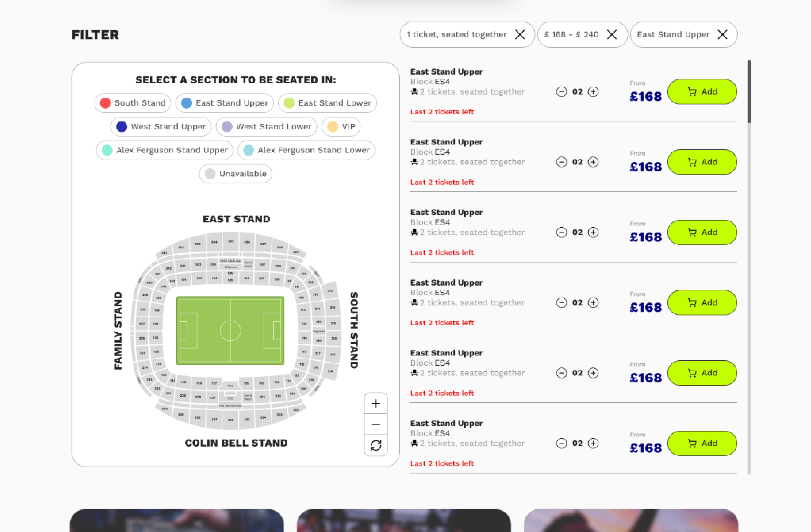Image resolution: width=811 pixels, height=532 pixels.
Task: Decrease ticket quantity on the second East Stand Upper listing
Action: point(562,162)
